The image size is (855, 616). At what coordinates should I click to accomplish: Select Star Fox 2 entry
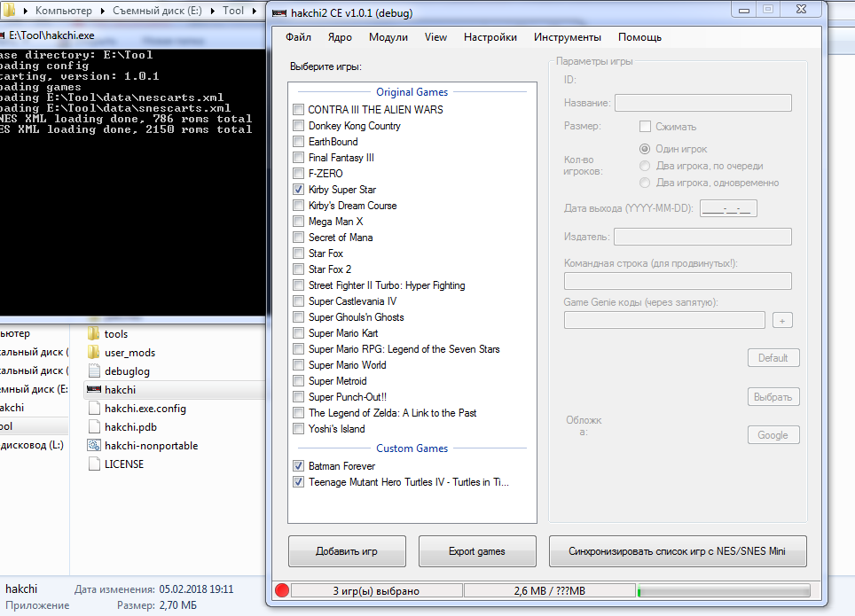pyautogui.click(x=330, y=269)
